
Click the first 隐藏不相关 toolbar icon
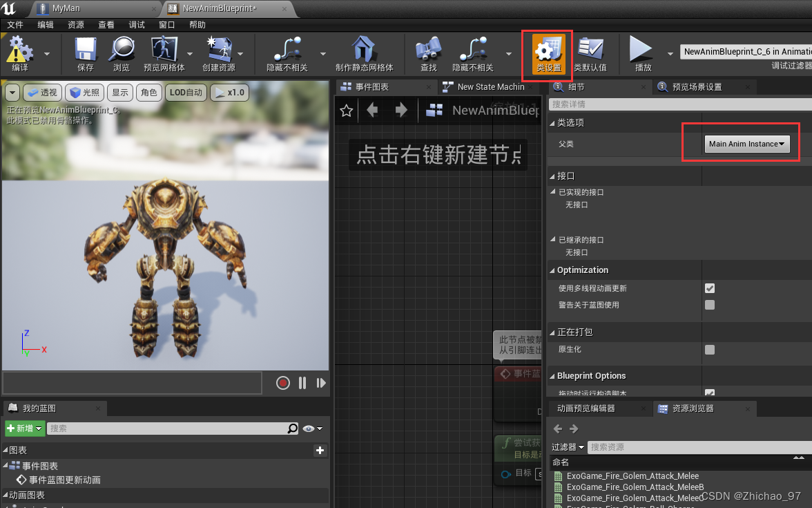pyautogui.click(x=287, y=53)
